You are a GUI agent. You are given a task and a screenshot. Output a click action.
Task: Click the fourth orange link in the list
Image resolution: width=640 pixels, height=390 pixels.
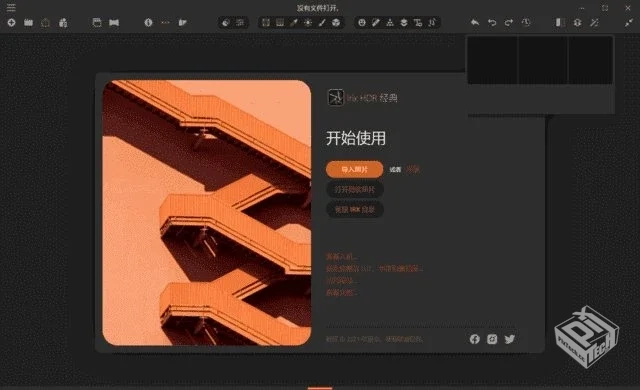342,292
